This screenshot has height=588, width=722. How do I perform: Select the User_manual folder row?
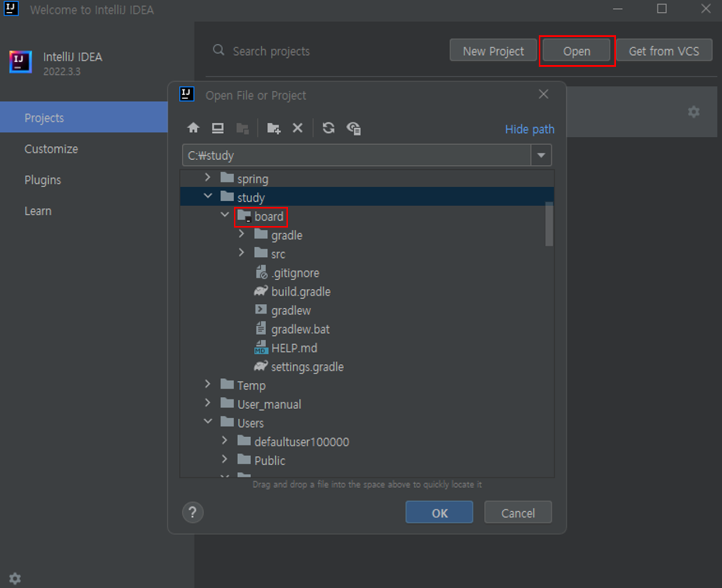367,404
